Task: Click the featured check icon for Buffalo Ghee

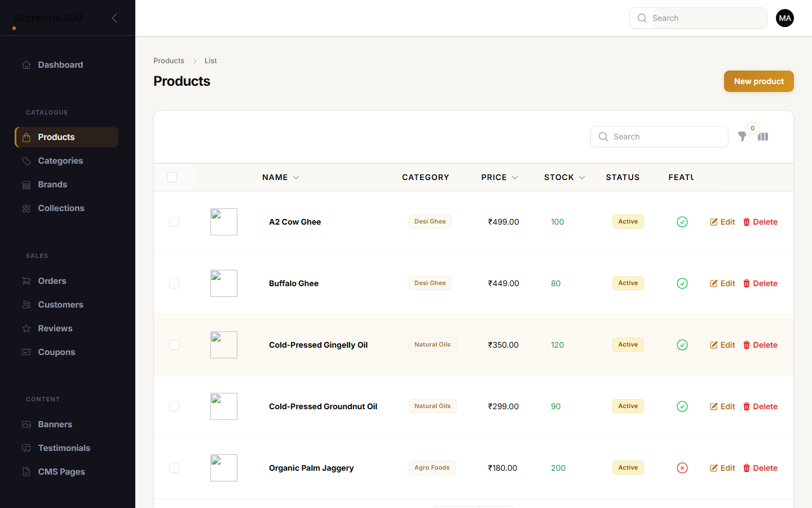Action: point(682,283)
